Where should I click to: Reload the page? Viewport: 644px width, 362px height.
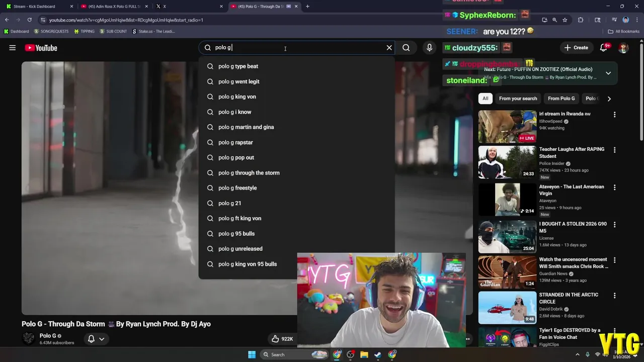coord(29,20)
